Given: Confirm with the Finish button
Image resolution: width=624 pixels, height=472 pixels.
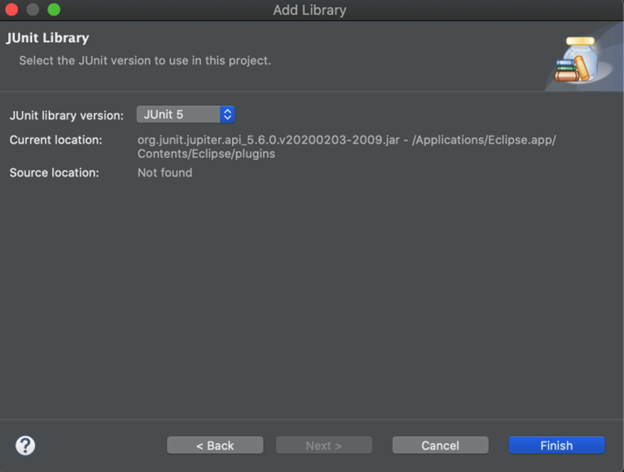Looking at the screenshot, I should [557, 445].
